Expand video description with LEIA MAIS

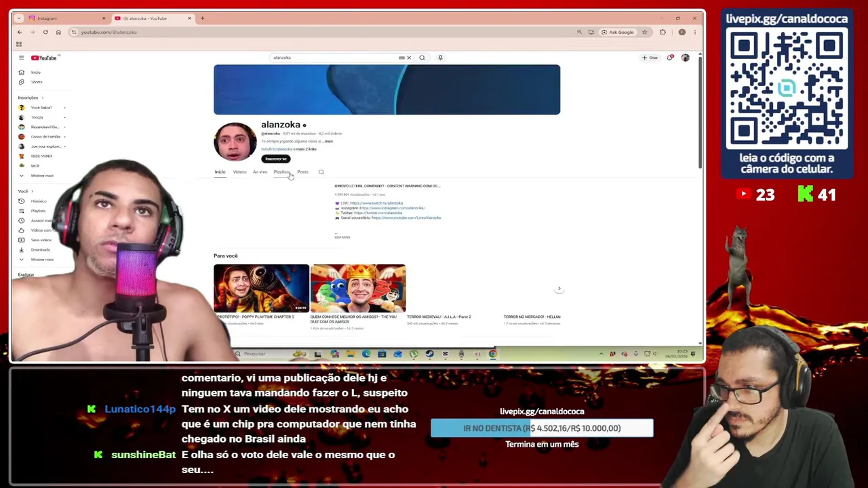[342, 237]
